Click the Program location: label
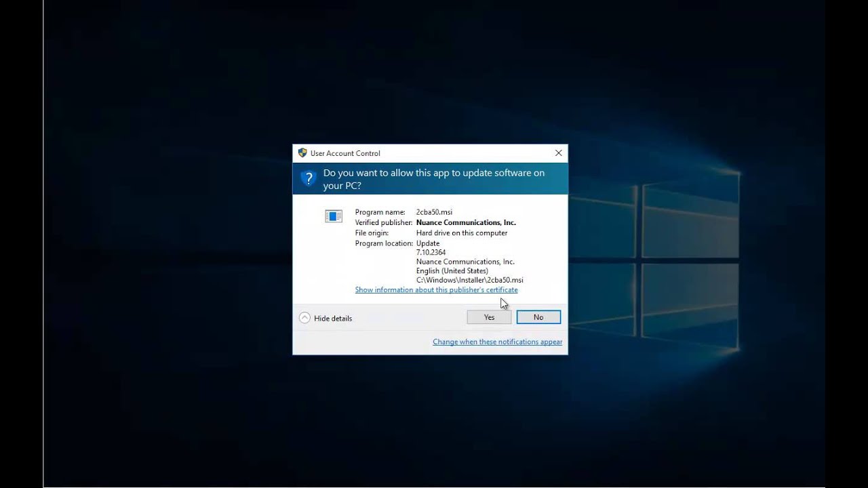The width and height of the screenshot is (868, 488). pyautogui.click(x=384, y=243)
